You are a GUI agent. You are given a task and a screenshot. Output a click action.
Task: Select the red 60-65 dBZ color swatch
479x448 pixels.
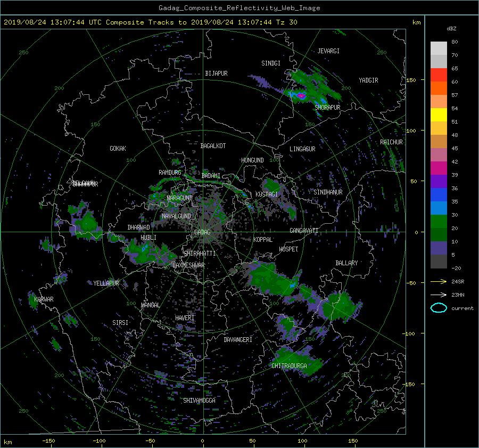click(439, 75)
